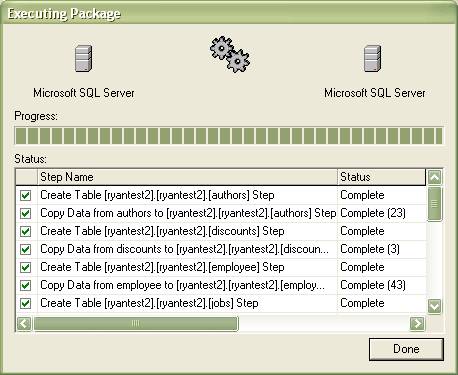Select the Create Table employee Step row

coord(221,267)
